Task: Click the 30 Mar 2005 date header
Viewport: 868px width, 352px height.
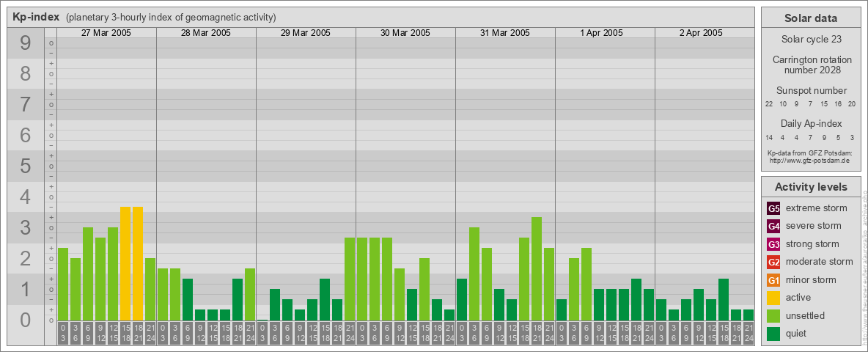Action: click(405, 33)
